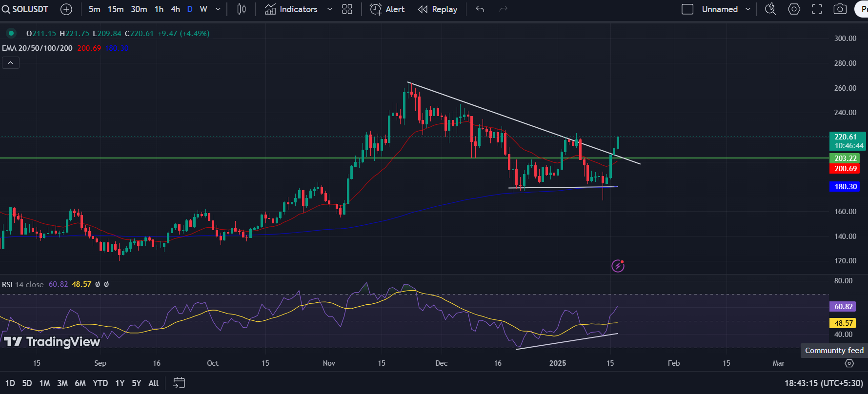
Task: Set date range to 1M
Action: click(x=45, y=383)
